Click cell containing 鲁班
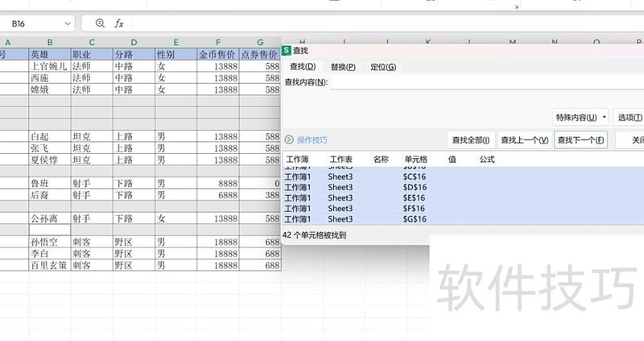Viewport: 644px width, 341px height. 50,184
